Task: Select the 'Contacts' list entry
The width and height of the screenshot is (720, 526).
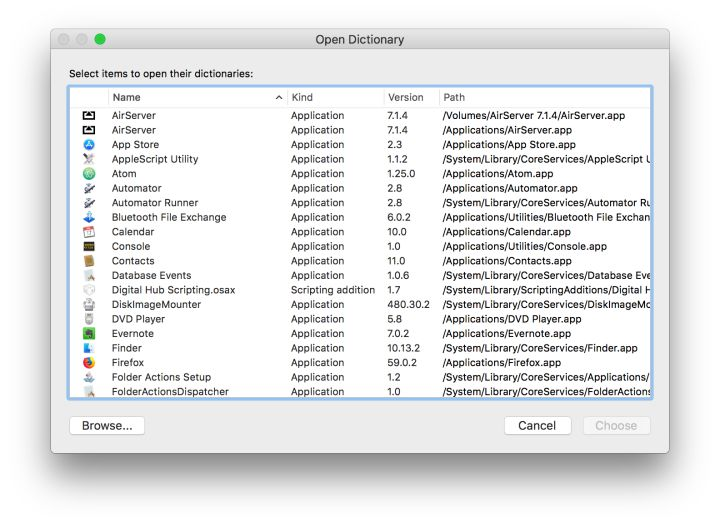Action: (133, 261)
